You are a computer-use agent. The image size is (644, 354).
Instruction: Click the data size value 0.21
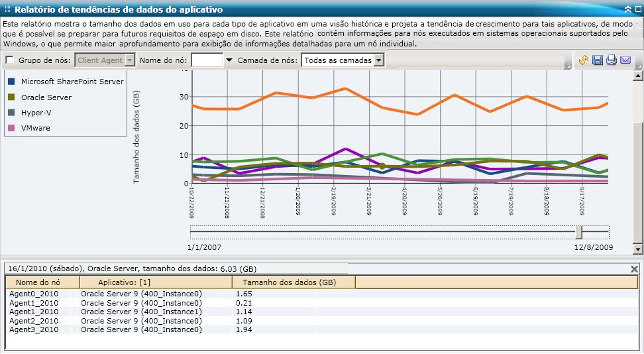[x=244, y=303]
